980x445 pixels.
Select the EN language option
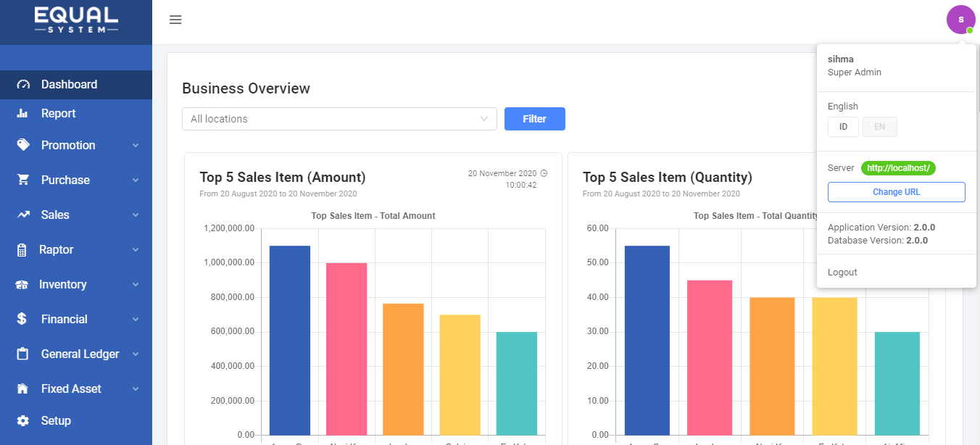879,127
